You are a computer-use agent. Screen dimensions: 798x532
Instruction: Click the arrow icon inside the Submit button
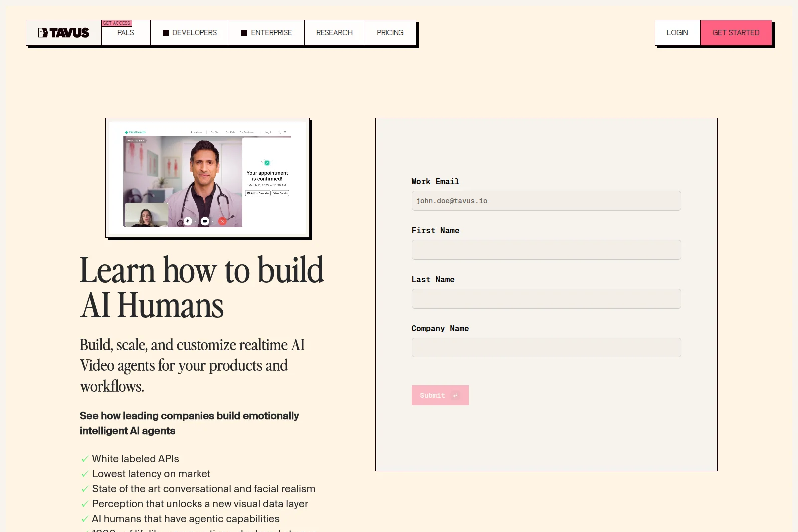(x=455, y=395)
